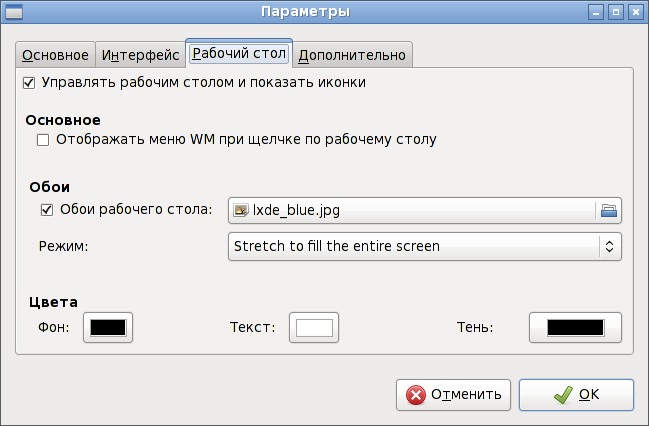Pick the Фон background color swatch
The image size is (649, 426).
click(x=108, y=327)
